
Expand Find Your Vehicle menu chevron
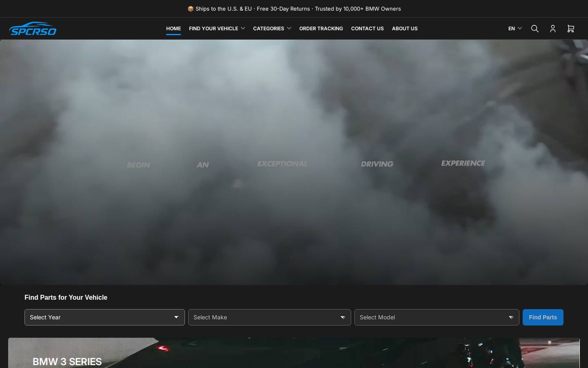click(x=243, y=28)
